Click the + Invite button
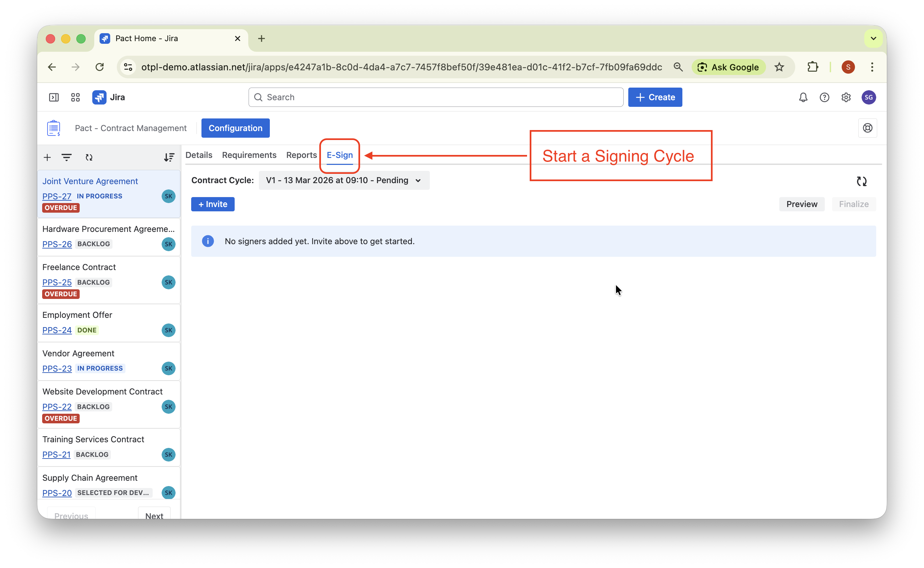924x568 pixels. tap(213, 204)
